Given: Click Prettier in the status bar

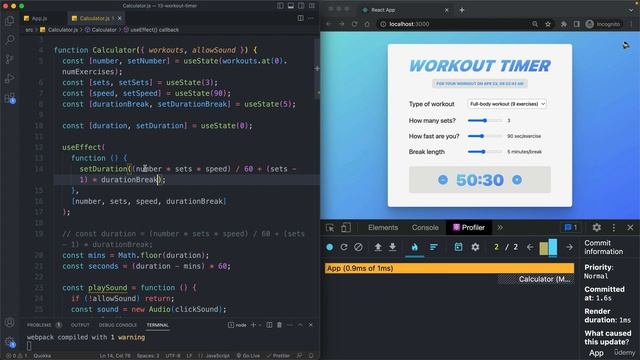Looking at the screenshot, I should tap(278, 356).
